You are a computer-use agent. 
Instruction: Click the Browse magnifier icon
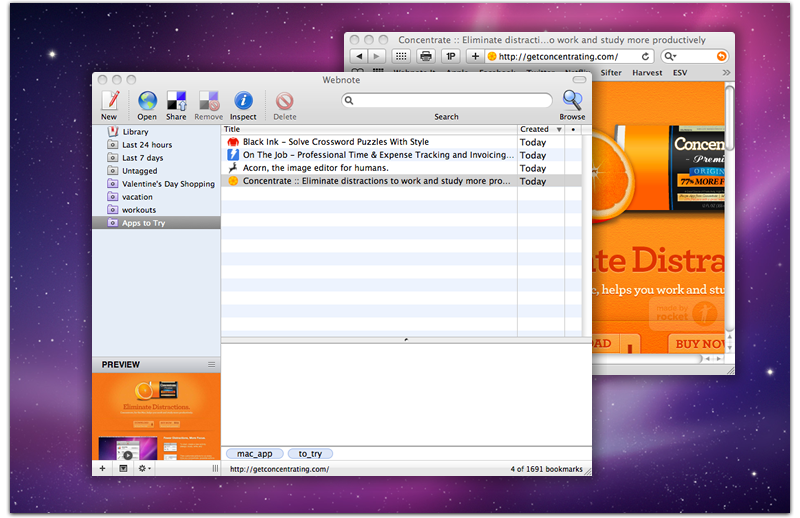(572, 100)
